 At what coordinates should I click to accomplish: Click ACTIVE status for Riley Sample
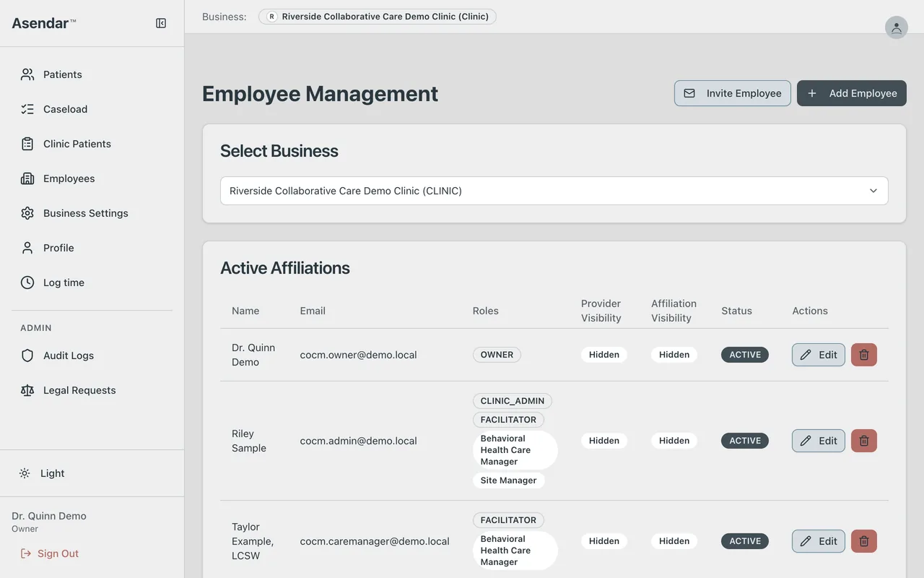click(x=745, y=441)
